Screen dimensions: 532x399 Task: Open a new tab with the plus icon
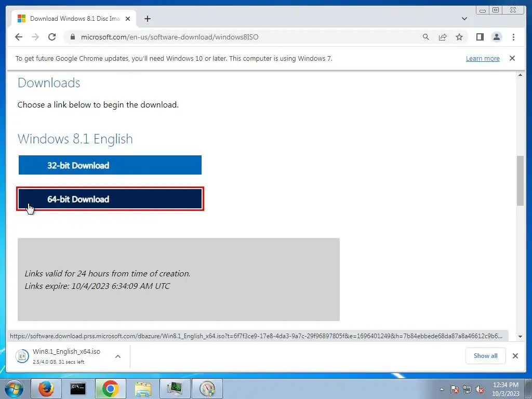point(147,19)
